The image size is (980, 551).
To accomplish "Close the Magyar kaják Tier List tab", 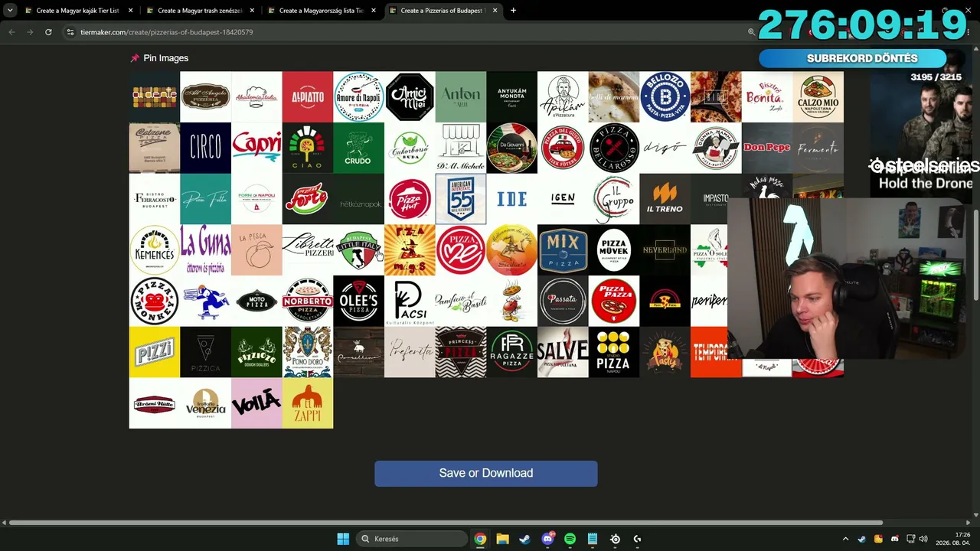I will point(130,11).
